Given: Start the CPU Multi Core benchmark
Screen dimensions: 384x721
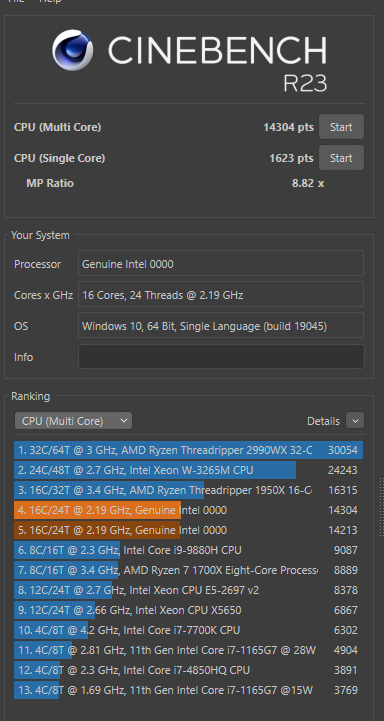Looking at the screenshot, I should point(341,127).
